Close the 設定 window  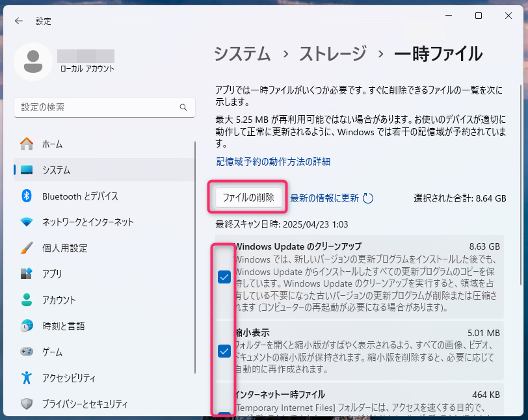point(508,16)
